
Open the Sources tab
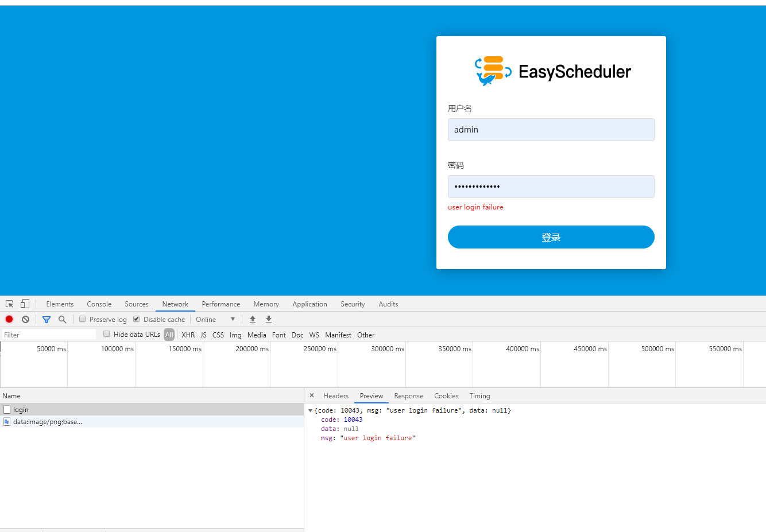tap(137, 304)
